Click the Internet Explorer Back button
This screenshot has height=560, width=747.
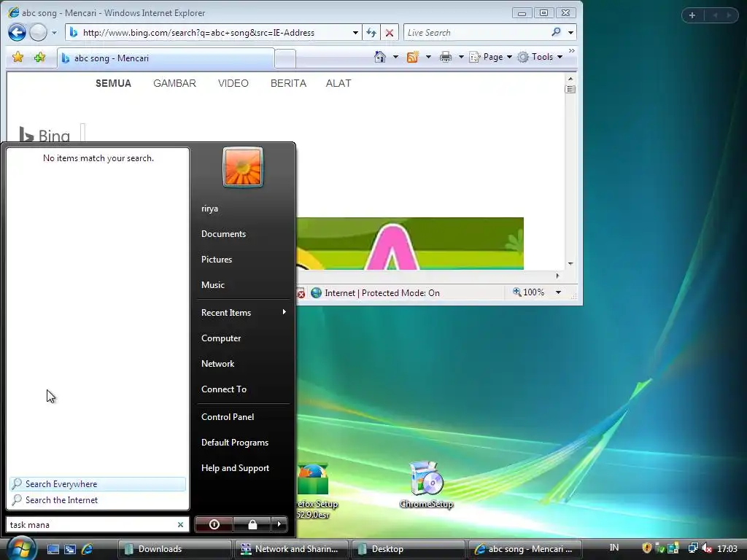pyautogui.click(x=17, y=32)
